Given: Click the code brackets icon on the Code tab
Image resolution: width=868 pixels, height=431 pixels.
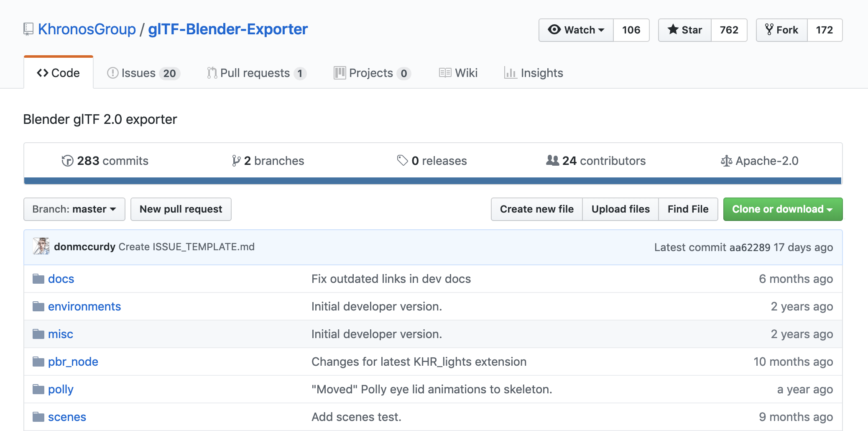Looking at the screenshot, I should [x=42, y=73].
